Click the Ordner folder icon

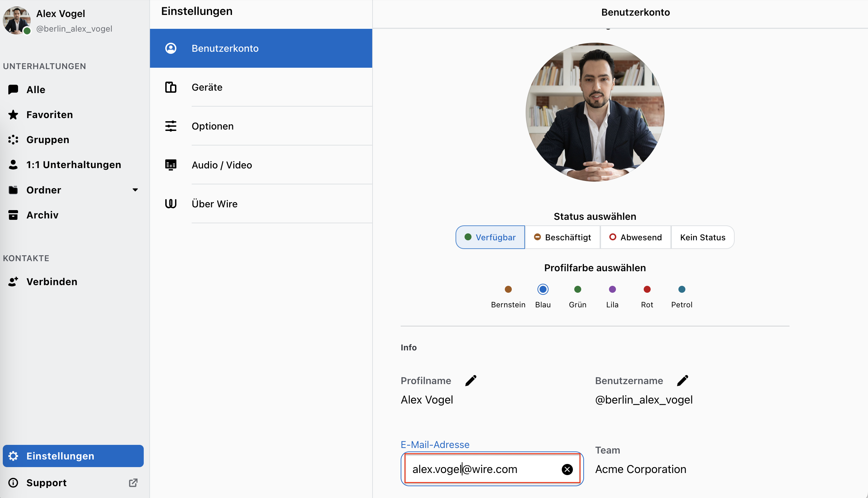coord(13,190)
